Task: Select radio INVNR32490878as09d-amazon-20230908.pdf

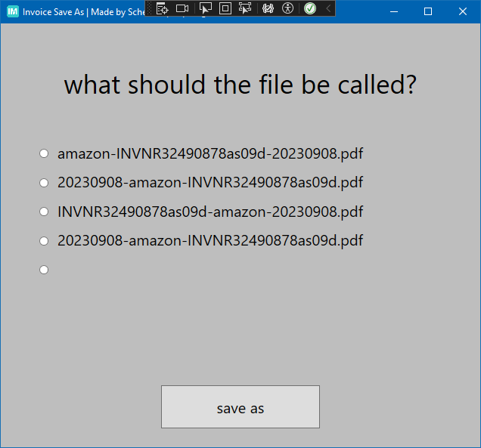Action: point(201,212)
